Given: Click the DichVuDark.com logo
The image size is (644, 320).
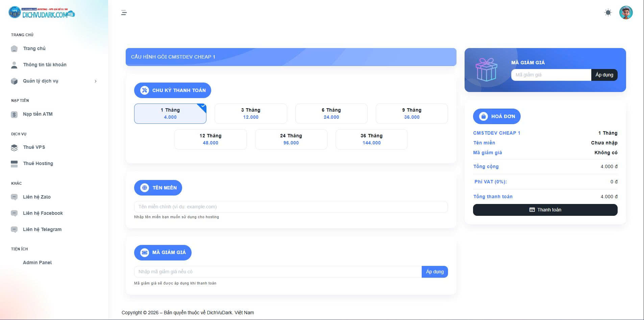Looking at the screenshot, I should tap(42, 13).
